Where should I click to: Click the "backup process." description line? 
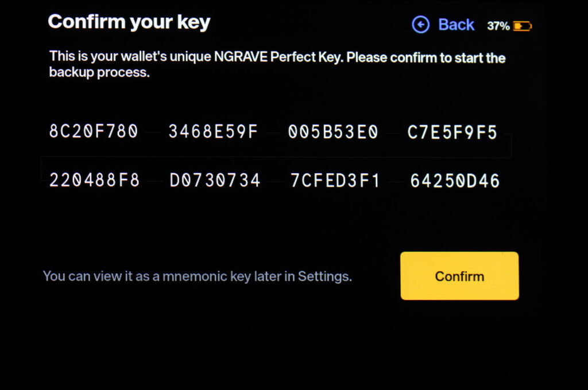tap(99, 73)
